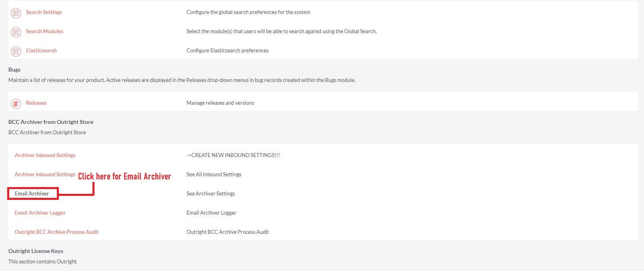Open the Email Archiver Logger link
This screenshot has height=271, width=644.
click(x=40, y=213)
